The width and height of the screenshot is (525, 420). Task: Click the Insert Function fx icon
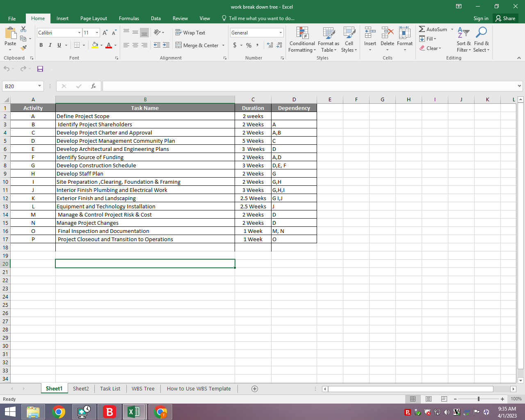coord(94,86)
